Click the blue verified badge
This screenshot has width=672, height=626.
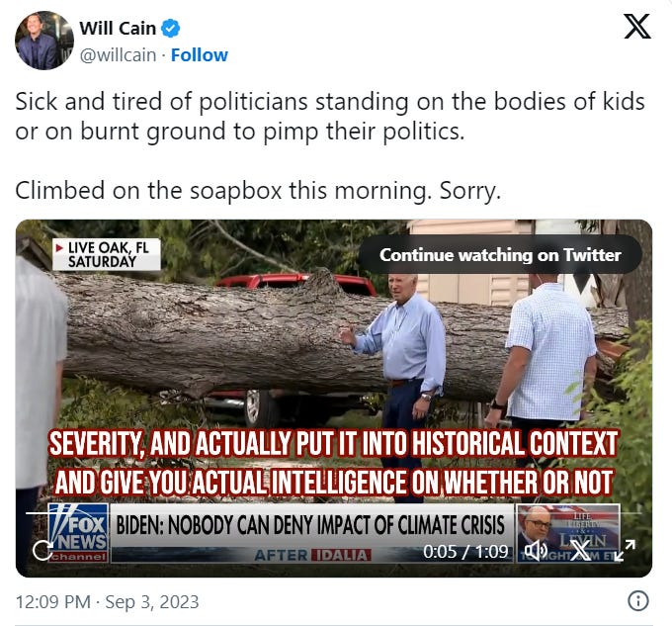pyautogui.click(x=170, y=29)
